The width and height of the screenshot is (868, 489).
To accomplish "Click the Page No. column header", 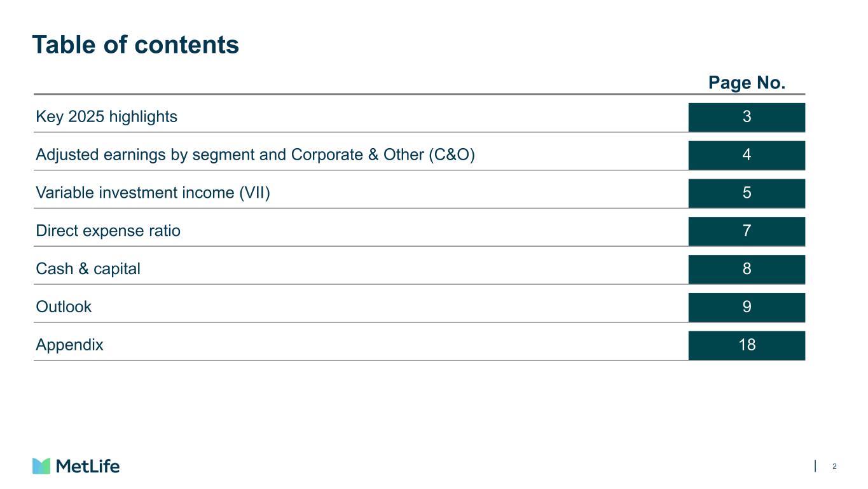I will point(747,83).
